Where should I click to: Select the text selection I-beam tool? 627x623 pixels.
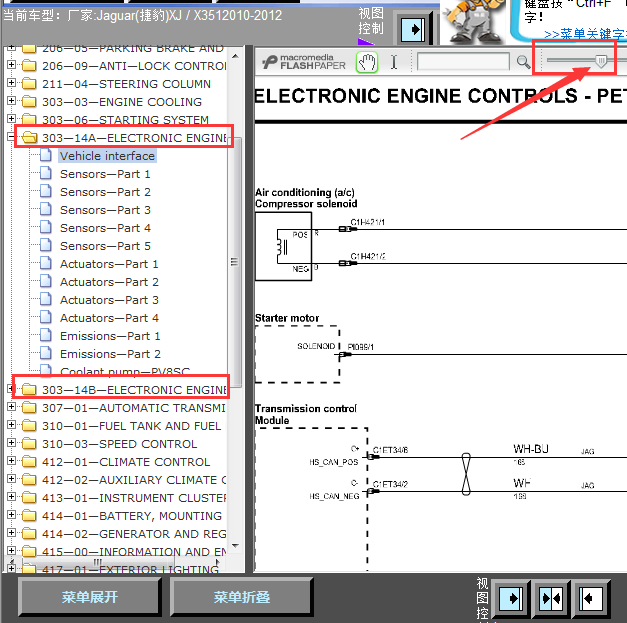[x=394, y=62]
